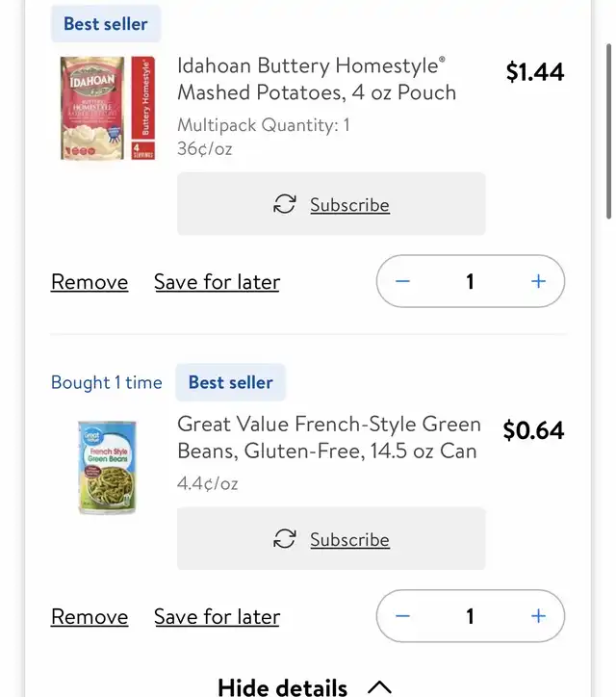Save the green beans for later

point(217,616)
